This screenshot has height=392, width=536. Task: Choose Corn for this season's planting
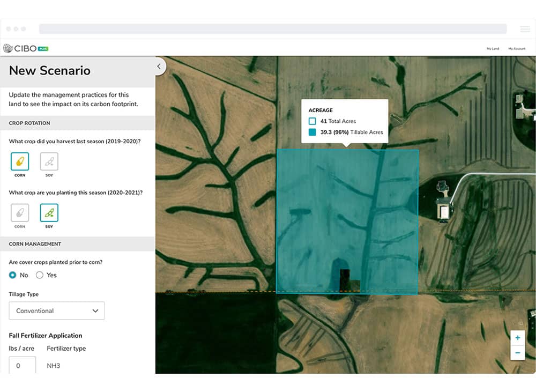coord(20,213)
